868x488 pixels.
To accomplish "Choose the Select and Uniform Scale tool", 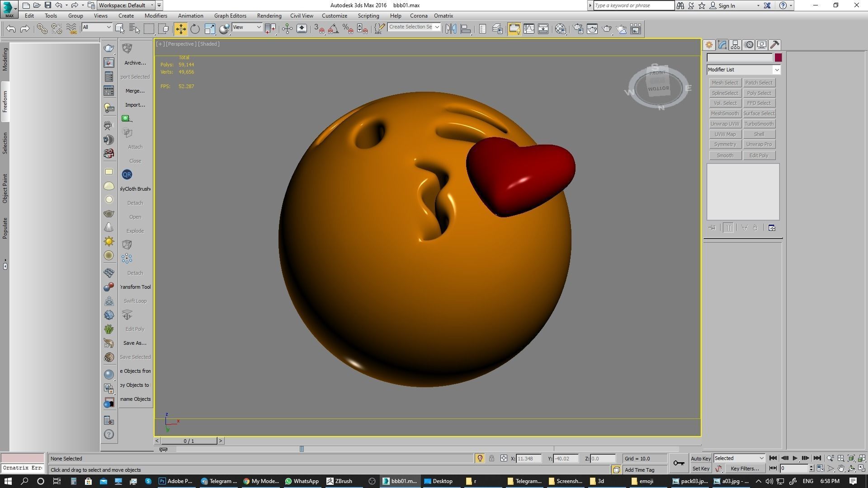I will (x=210, y=29).
